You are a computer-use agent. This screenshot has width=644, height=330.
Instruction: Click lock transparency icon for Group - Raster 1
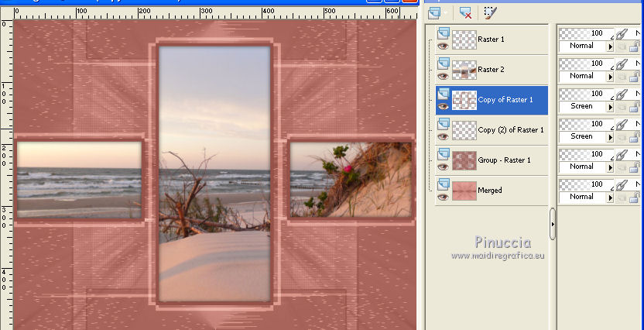pyautogui.click(x=635, y=167)
